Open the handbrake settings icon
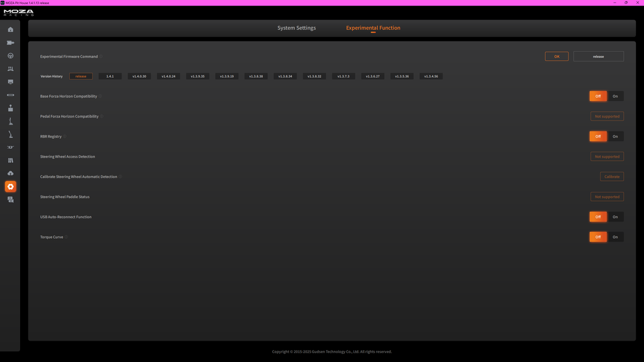Viewport: 644px width, 362px height. tap(10, 134)
